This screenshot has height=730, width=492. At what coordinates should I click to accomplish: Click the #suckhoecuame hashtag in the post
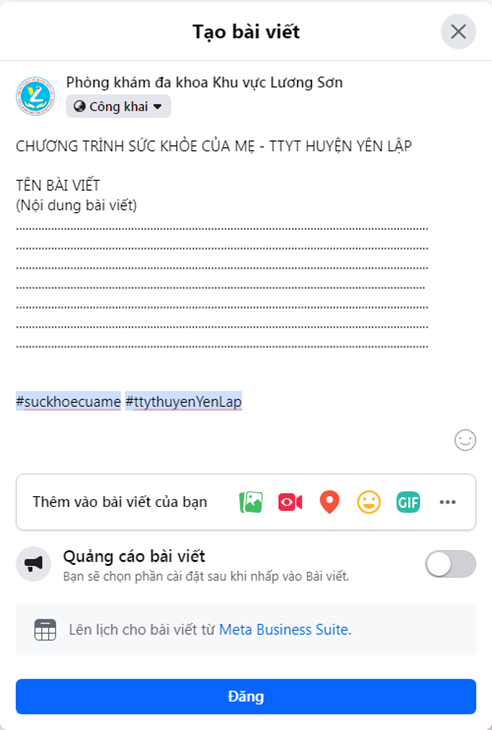(x=68, y=401)
